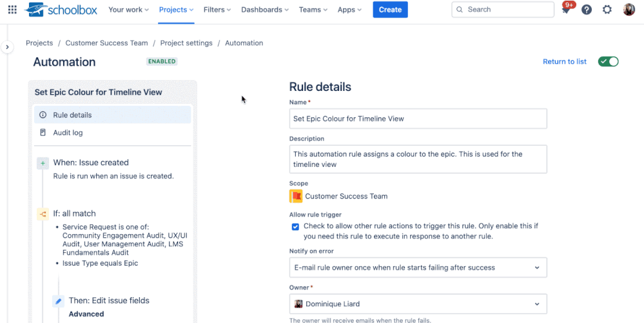Click the Customer Success Team scope icon

pos(296,196)
